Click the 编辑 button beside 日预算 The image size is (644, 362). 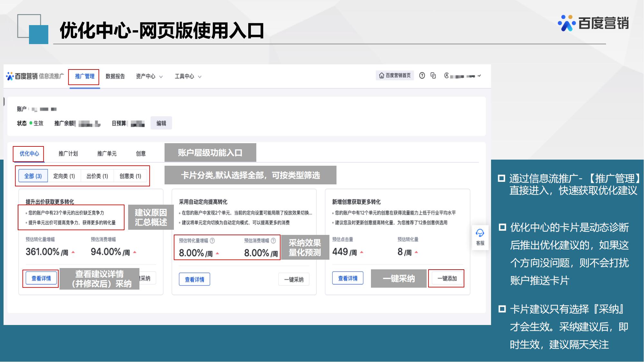(x=161, y=123)
